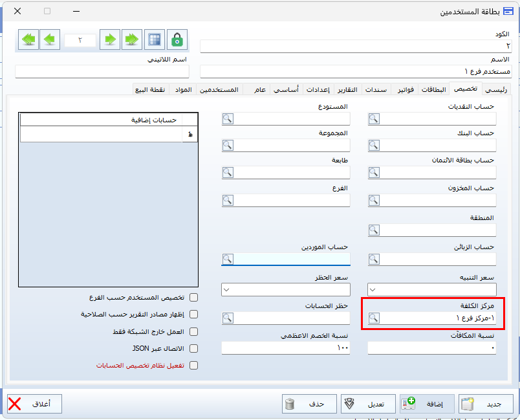Click the نسبة الخصم الاعظمي input field
The height and width of the screenshot is (420, 520).
pyautogui.click(x=285, y=348)
